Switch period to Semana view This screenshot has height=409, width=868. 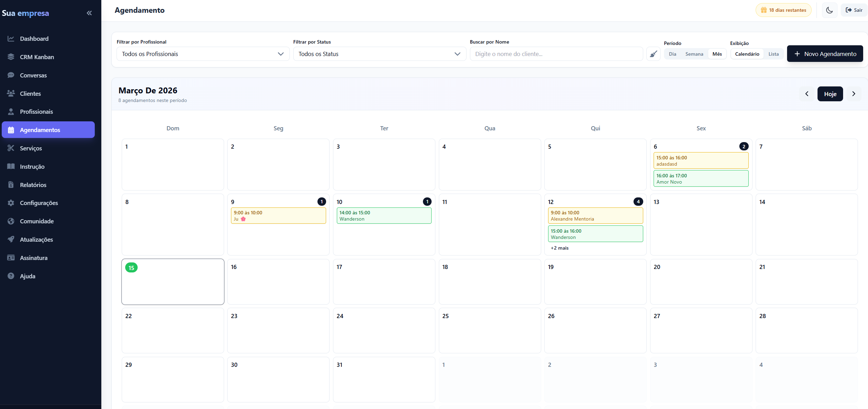(694, 54)
